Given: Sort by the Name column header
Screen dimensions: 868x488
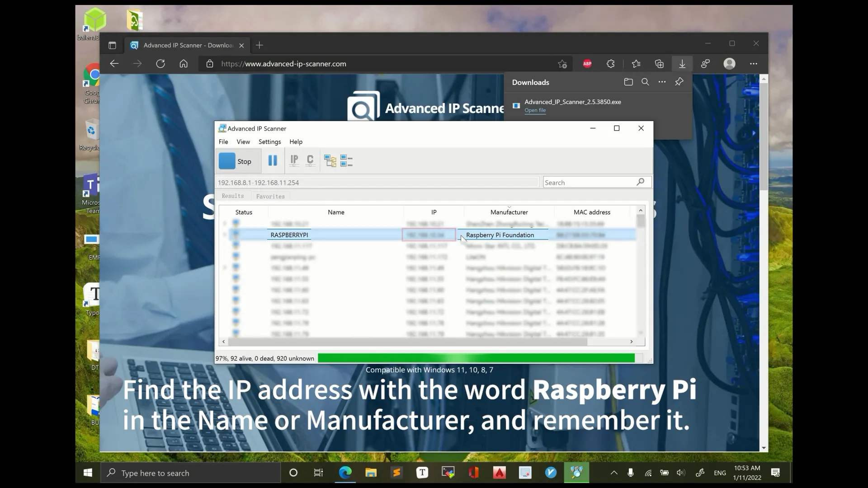Looking at the screenshot, I should point(336,212).
